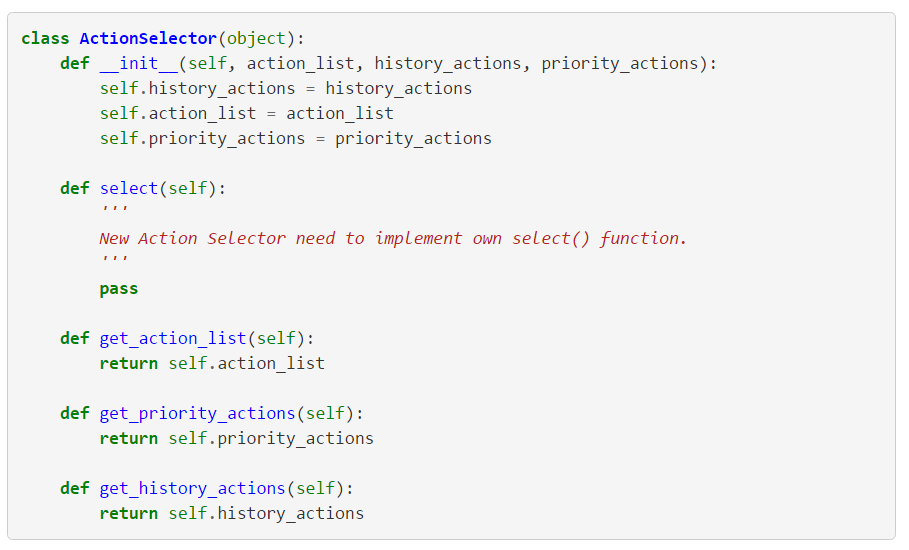Screen dimensions: 909x550
Task: Click the class keyword on first line
Action: click(45, 38)
